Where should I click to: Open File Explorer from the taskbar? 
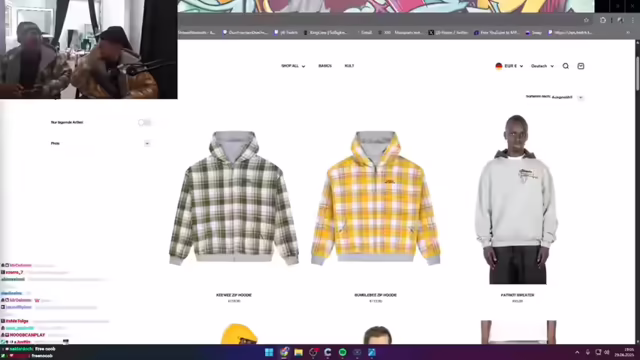[298, 352]
